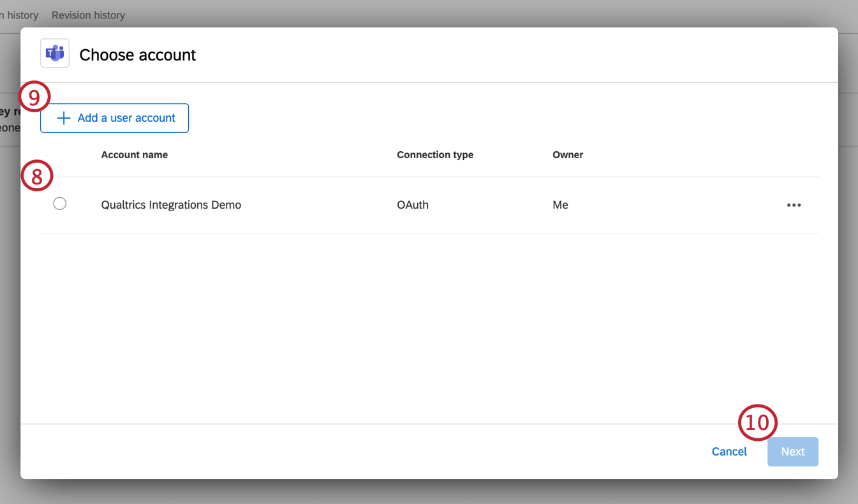Click the Owner column header
The image size is (858, 504).
[568, 154]
